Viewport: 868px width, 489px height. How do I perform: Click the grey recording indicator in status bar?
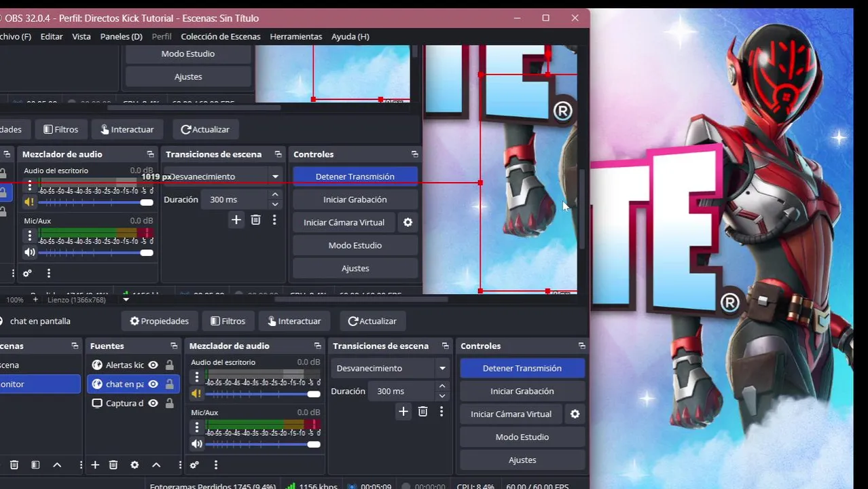click(406, 486)
